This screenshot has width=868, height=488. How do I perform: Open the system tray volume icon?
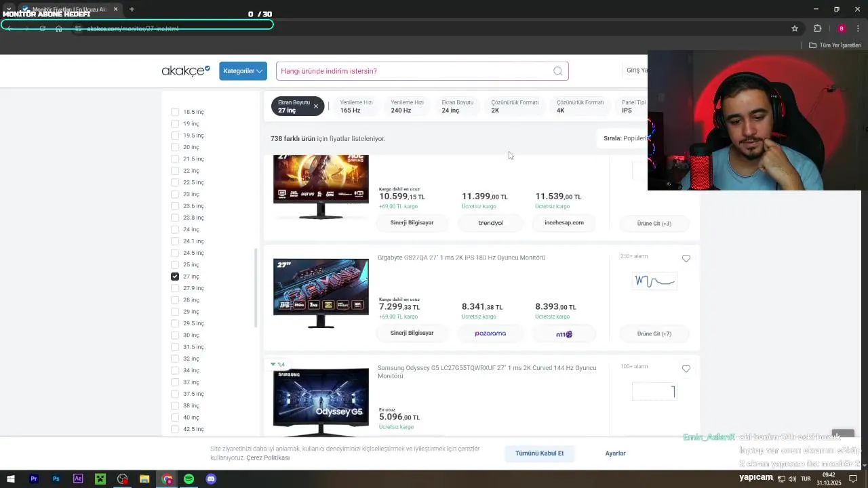pos(792,479)
